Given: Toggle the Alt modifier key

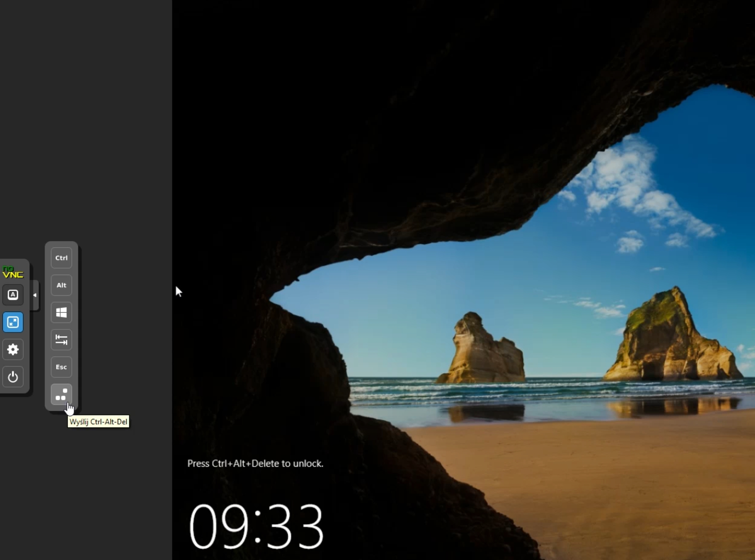Looking at the screenshot, I should [x=61, y=285].
